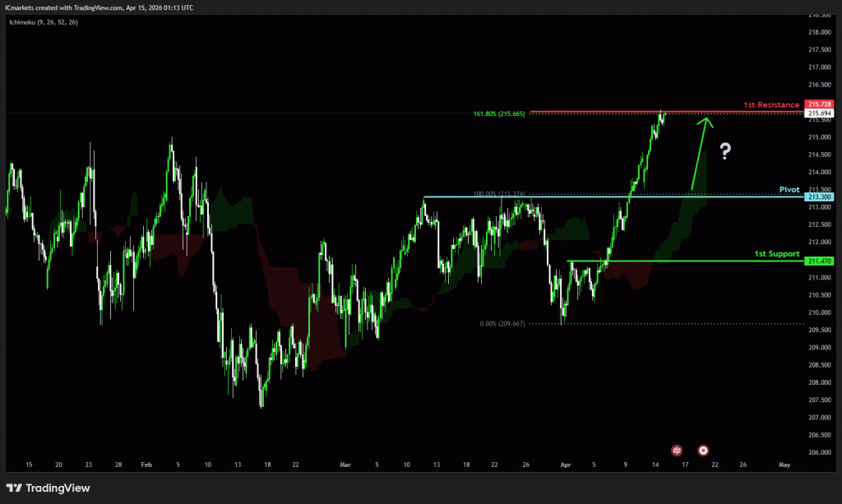Viewport: 842px width, 504px height.
Task: Click the 1st Support label
Action: coord(776,254)
